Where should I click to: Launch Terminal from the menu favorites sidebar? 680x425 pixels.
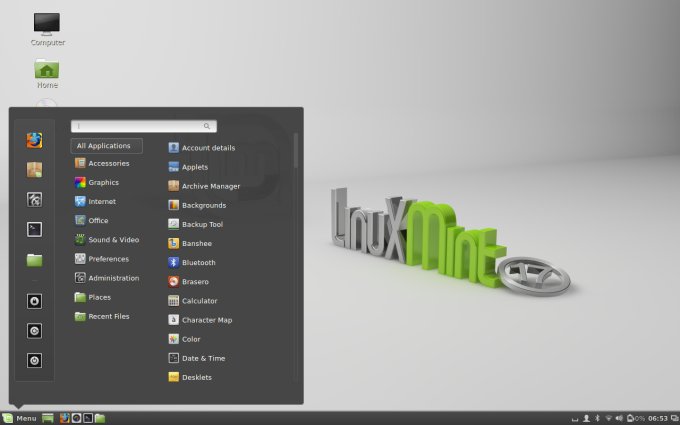point(34,229)
